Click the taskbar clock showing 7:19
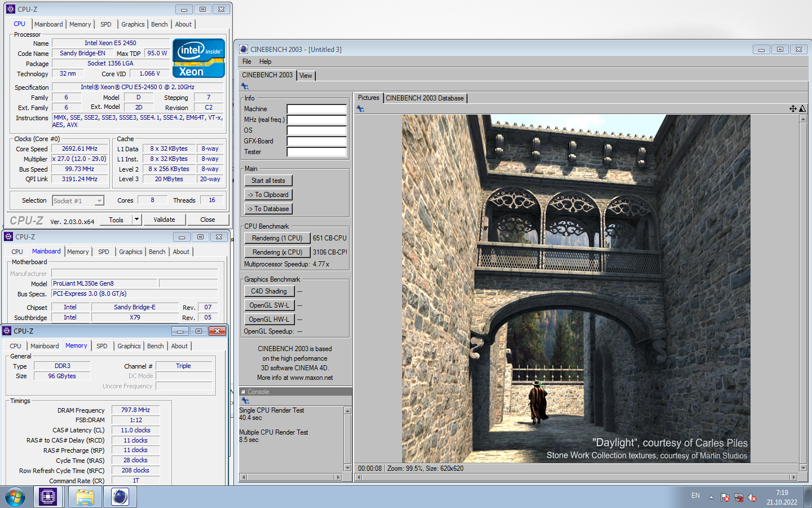The height and width of the screenshot is (508, 812). (782, 493)
